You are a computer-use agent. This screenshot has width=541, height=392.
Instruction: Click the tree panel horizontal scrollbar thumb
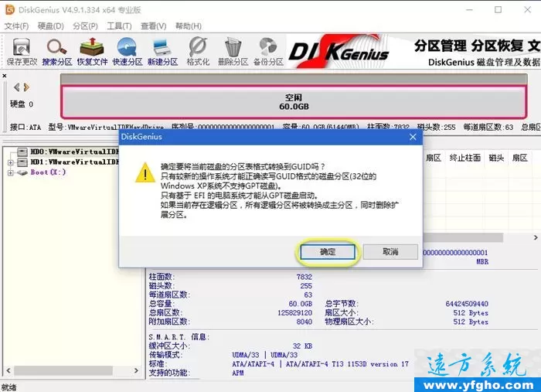pos(63,370)
